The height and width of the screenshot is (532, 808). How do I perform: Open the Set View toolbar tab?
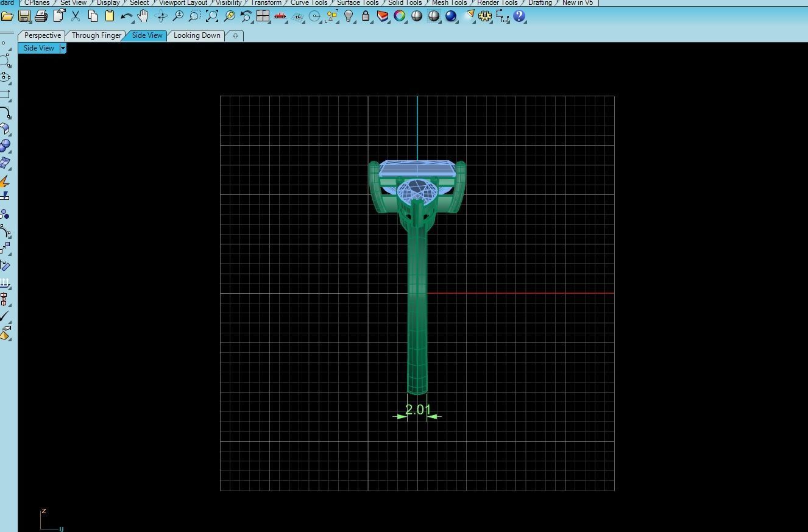pos(73,2)
